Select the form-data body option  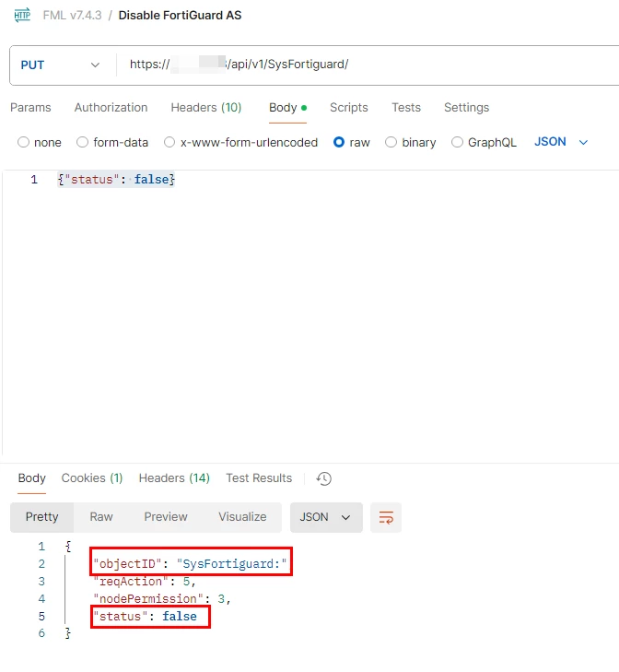click(112, 142)
